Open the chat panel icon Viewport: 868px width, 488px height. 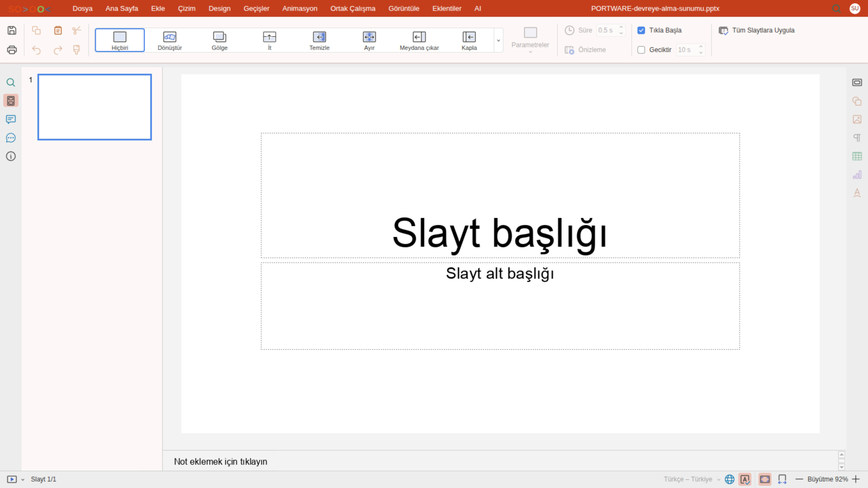[x=11, y=138]
